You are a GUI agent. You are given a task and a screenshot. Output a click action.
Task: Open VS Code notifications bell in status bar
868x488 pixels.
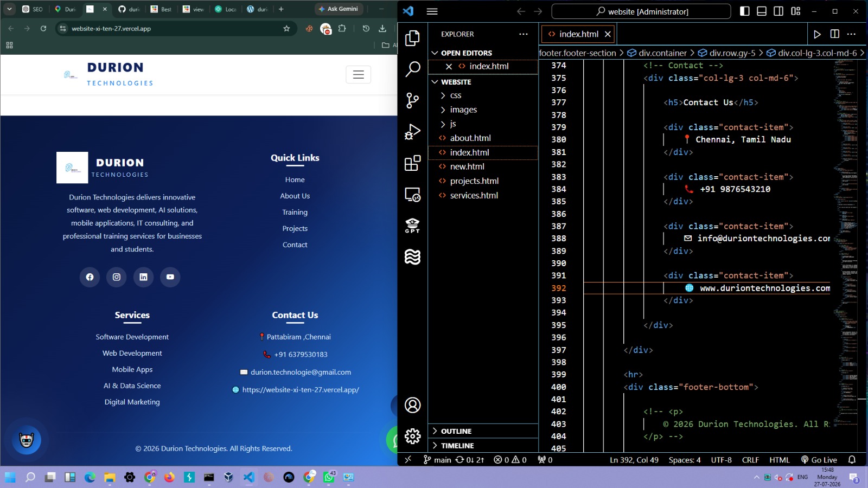(852, 460)
